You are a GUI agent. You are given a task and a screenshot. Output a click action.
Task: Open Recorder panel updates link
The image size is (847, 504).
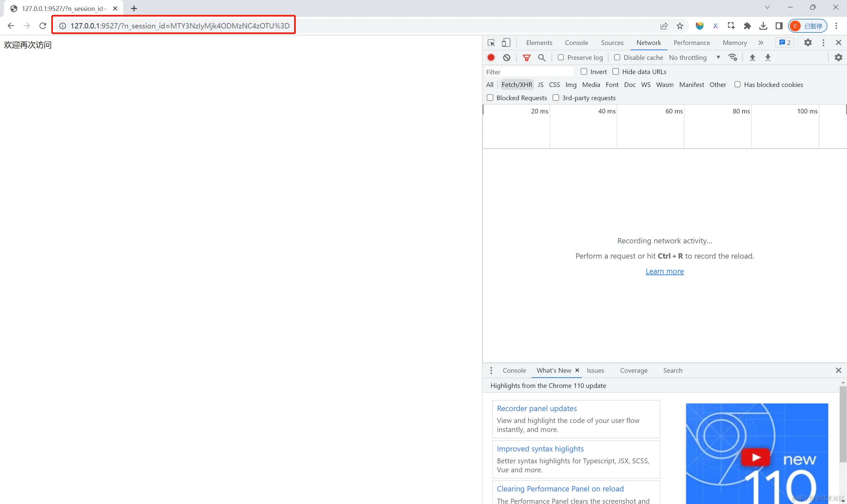click(x=536, y=408)
